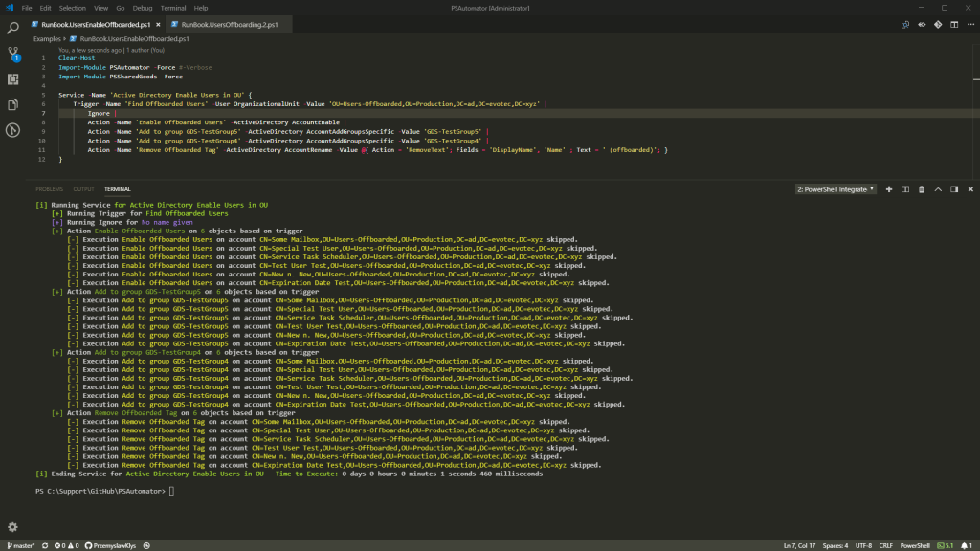The width and height of the screenshot is (980, 551).
Task: Kill the terminal using the trash icon
Action: coord(922,188)
